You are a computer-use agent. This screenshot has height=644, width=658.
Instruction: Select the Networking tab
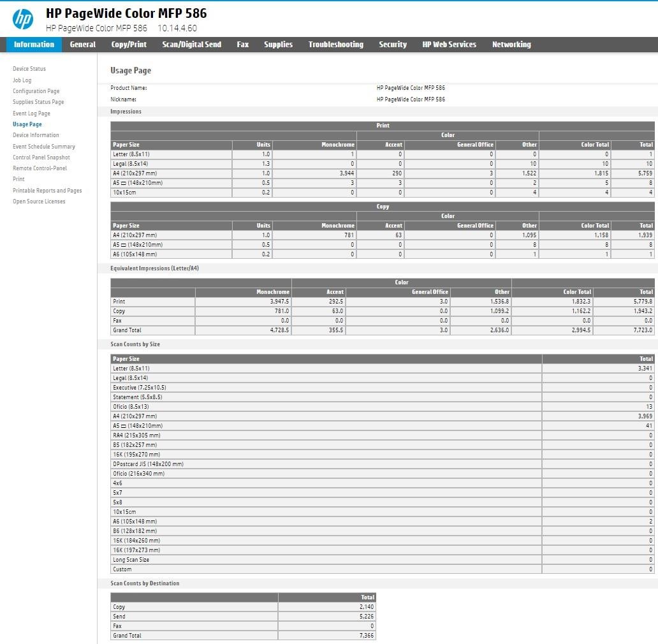[511, 45]
